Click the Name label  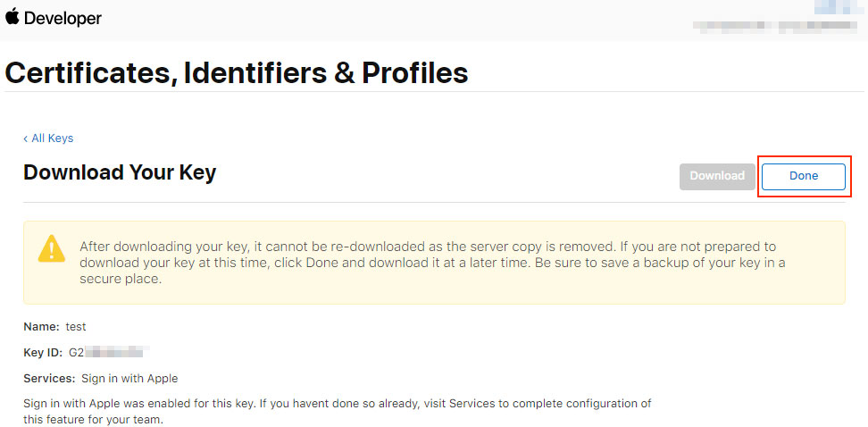tap(41, 327)
